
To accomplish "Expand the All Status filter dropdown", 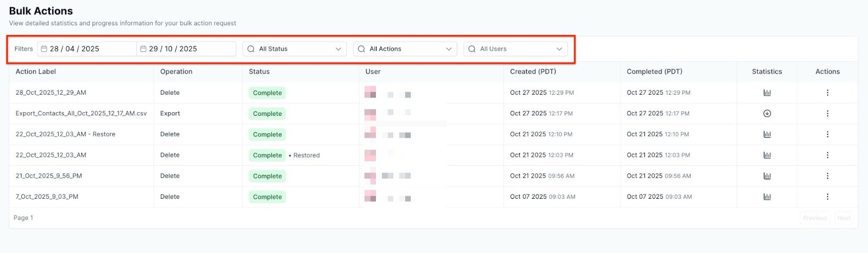I will click(x=295, y=49).
